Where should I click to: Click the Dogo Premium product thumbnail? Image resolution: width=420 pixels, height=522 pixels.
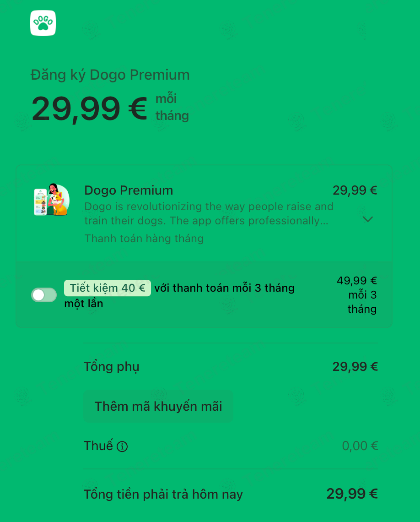click(51, 200)
